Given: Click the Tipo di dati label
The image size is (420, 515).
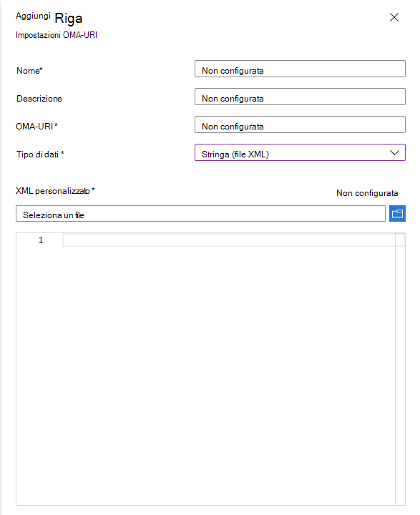Looking at the screenshot, I should click(x=40, y=154).
